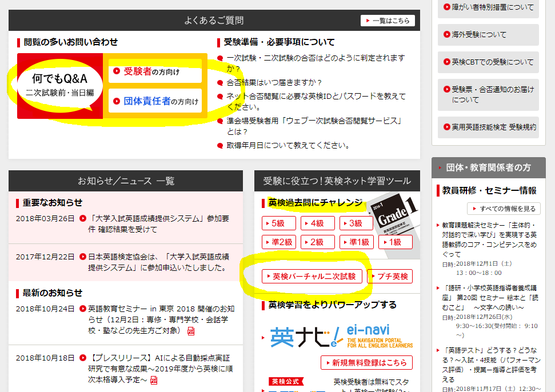Select 受験者の方向け Q&A button

coord(155,71)
